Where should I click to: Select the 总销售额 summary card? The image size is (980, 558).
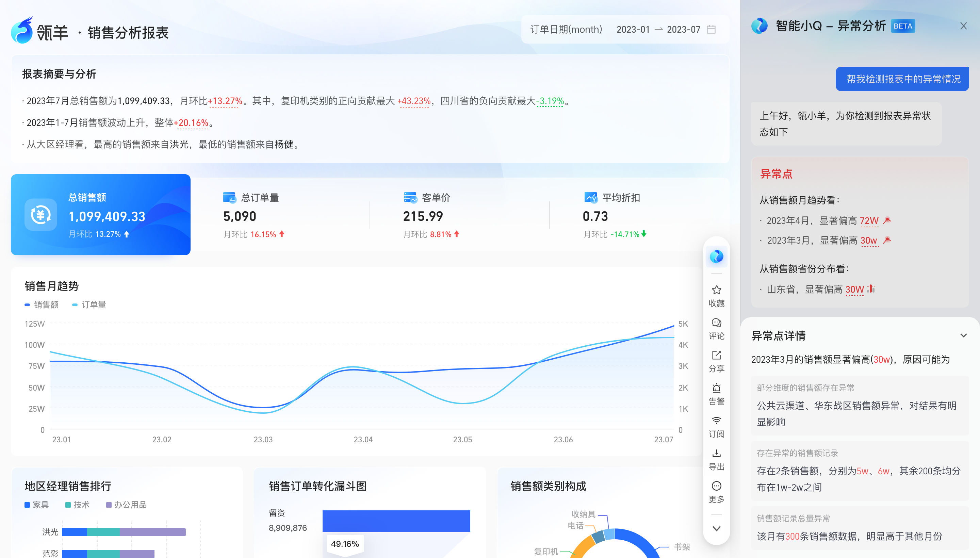(x=100, y=215)
